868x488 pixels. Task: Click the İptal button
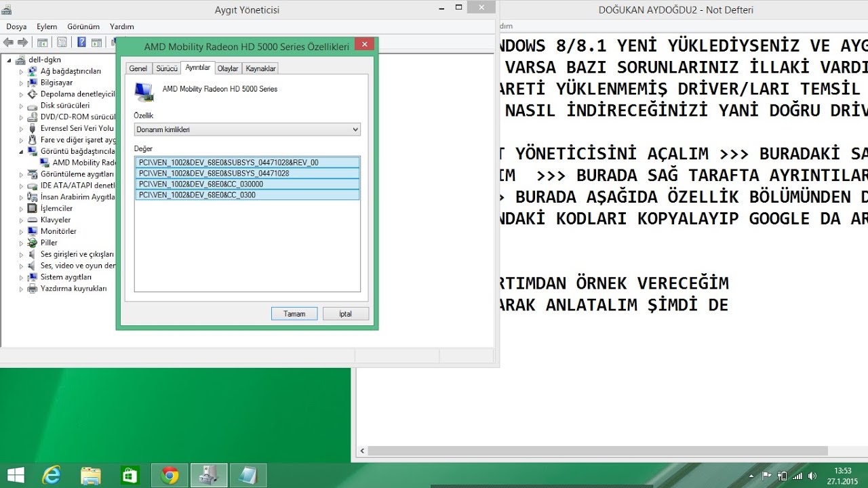pos(347,314)
